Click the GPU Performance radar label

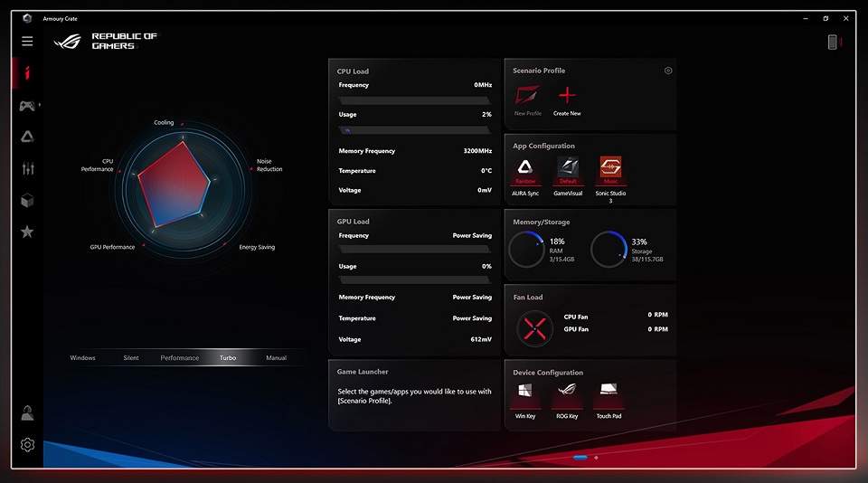click(x=112, y=247)
